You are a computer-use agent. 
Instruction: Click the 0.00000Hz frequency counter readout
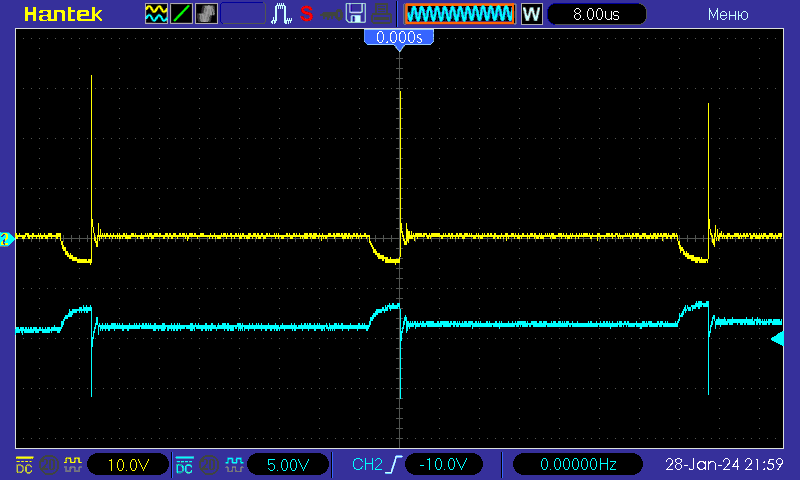(x=578, y=465)
